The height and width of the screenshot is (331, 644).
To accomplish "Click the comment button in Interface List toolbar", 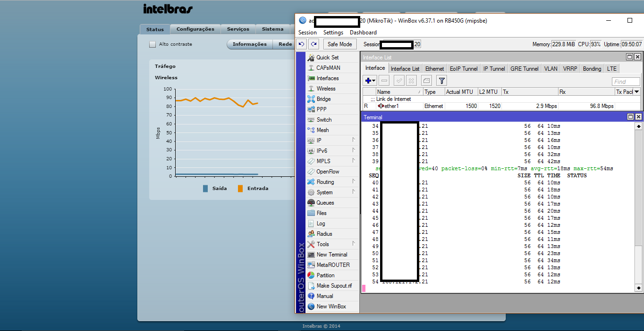I will click(426, 81).
